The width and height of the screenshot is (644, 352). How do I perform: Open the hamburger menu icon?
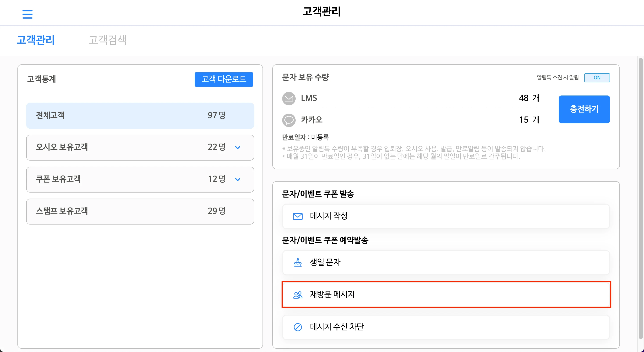click(x=27, y=14)
